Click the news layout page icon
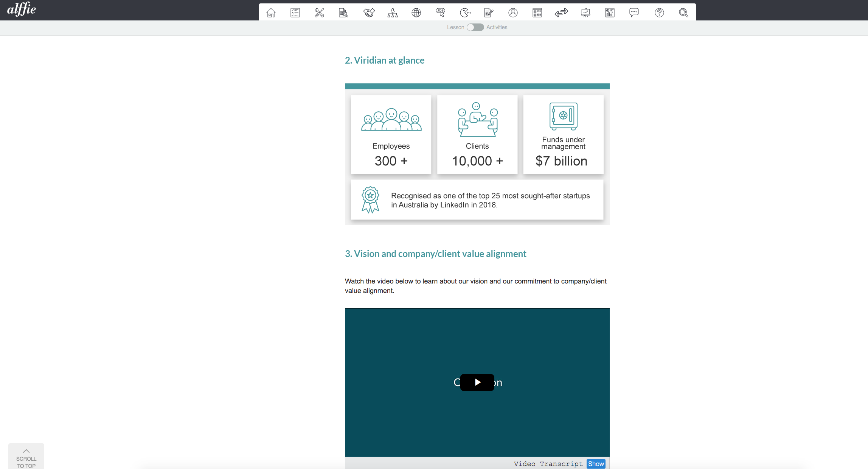Viewport: 868px width, 469px height. 537,13
